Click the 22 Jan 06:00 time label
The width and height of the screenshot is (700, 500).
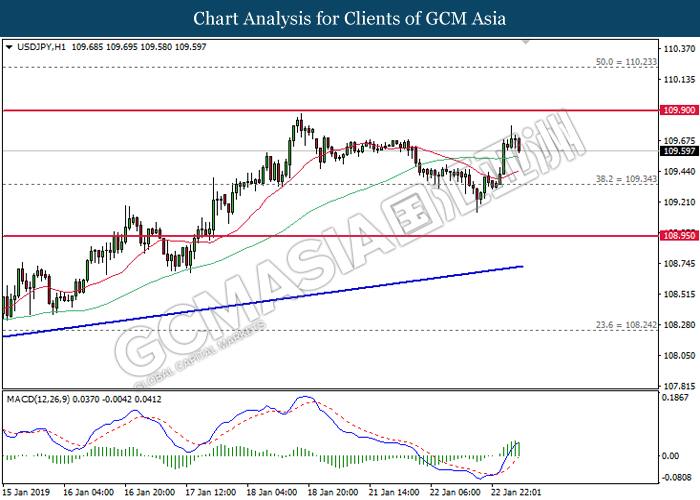(455, 492)
